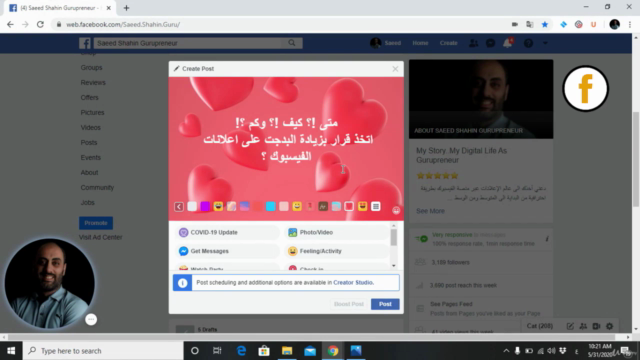Viewport: 640px width, 360px height.
Task: Choose the heart-eyes emoji background
Action: tap(362, 207)
